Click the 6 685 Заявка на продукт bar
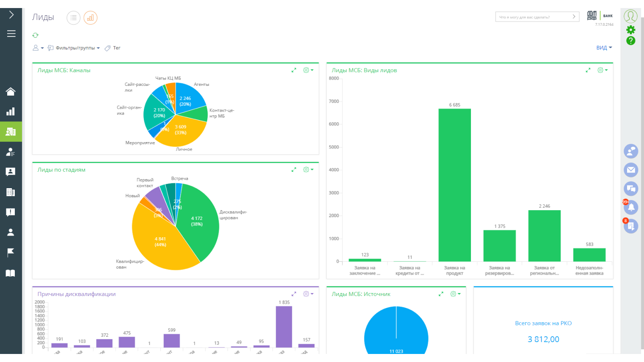Viewport: 644px width, 362px height. [454, 185]
